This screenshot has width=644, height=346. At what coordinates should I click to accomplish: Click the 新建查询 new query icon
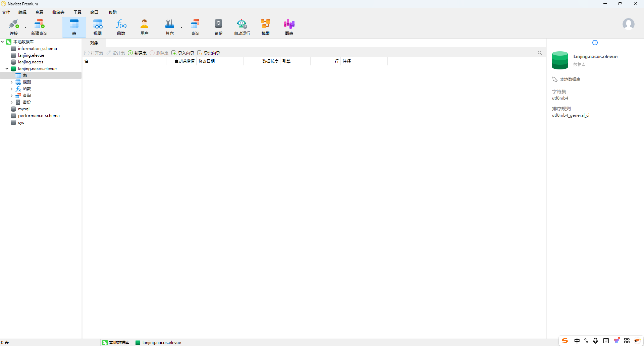pyautogui.click(x=39, y=27)
